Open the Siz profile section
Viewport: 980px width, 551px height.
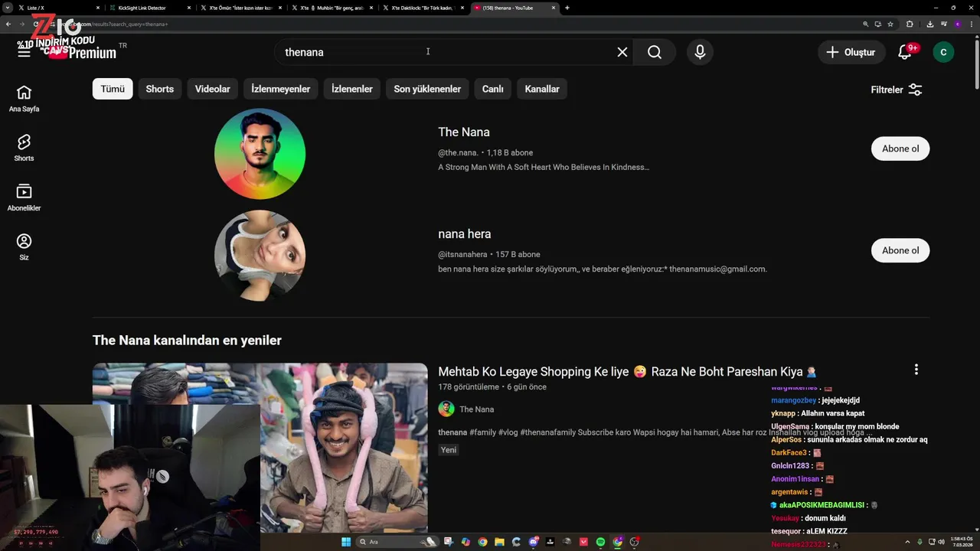[24, 247]
